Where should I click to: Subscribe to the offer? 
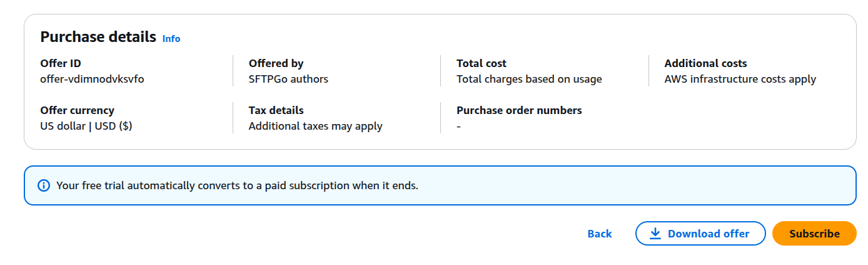(814, 234)
